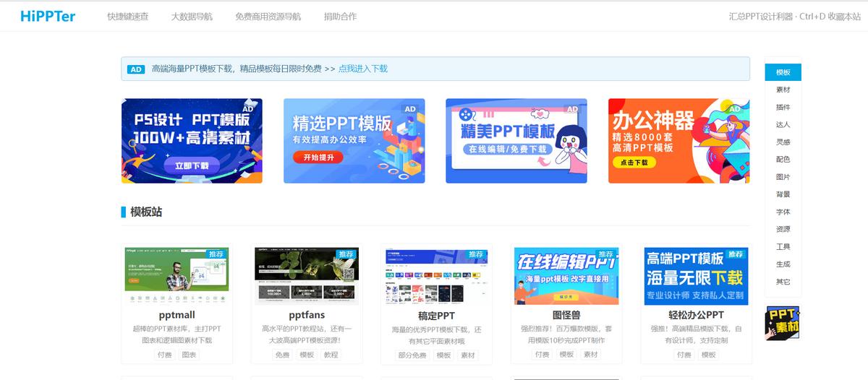Open the 精美PPT模板 ad banner
Viewport: 868px width, 380px height.
point(516,141)
